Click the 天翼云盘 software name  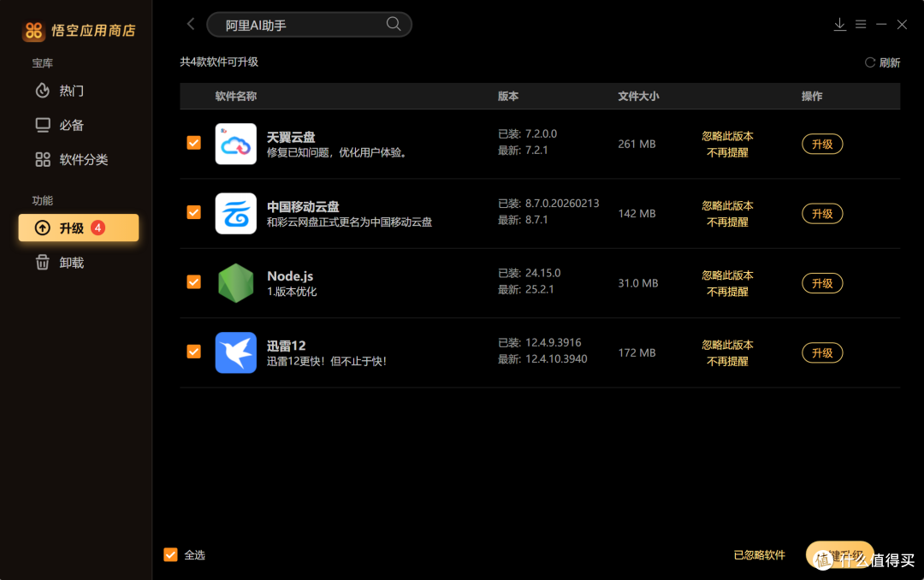coord(291,137)
